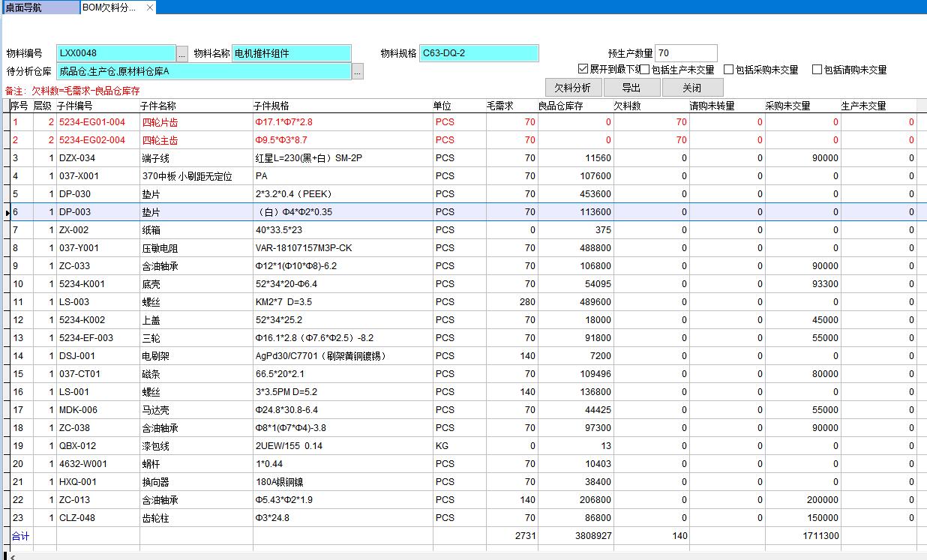Enable 包括采购未交量 checkbox

click(728, 70)
